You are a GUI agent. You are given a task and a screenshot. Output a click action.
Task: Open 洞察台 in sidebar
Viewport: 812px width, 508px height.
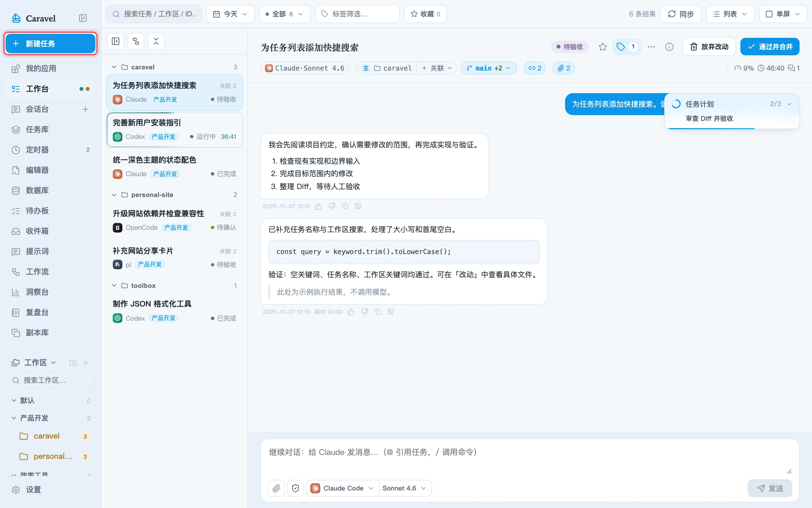50,292
